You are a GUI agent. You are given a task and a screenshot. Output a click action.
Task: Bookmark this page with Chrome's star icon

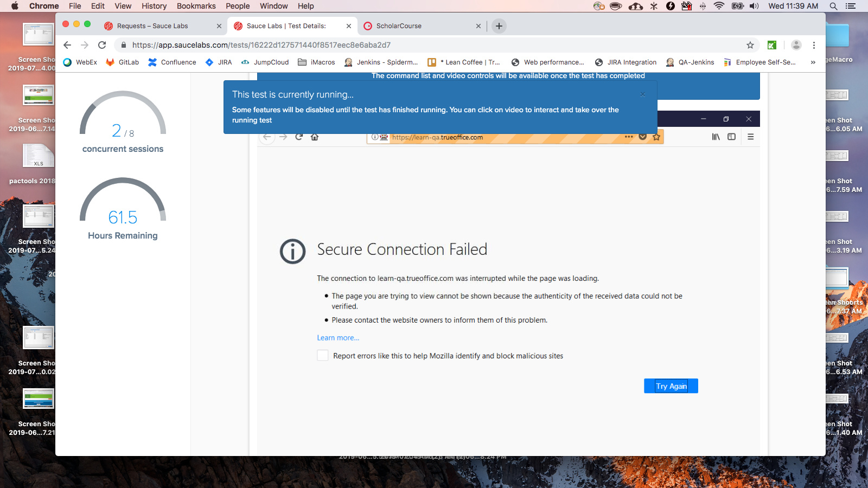(x=750, y=45)
